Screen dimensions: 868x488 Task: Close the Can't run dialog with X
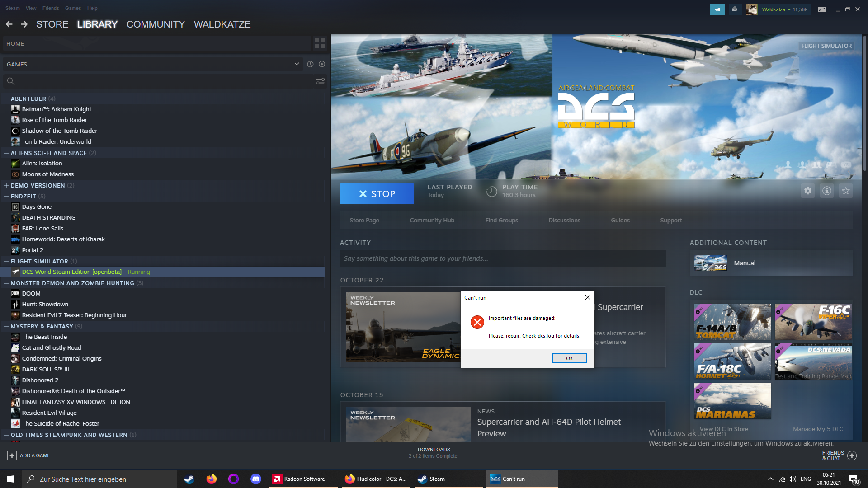(x=588, y=297)
